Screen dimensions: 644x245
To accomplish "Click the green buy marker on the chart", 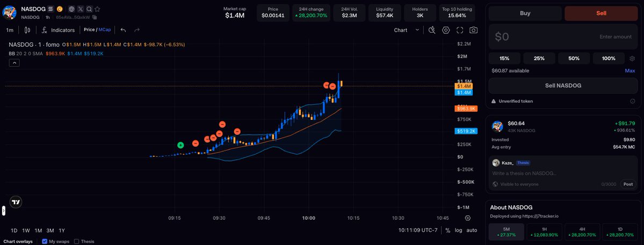I will pyautogui.click(x=180, y=145).
